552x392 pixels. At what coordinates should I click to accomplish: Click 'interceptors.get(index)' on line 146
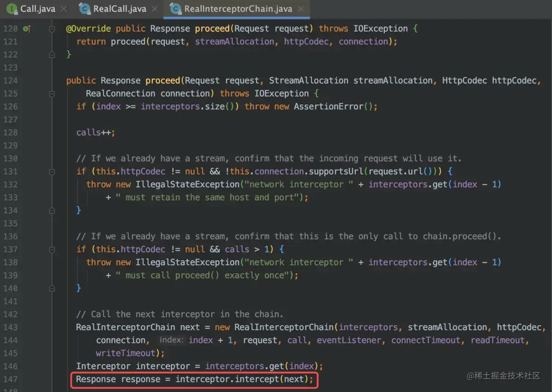coord(262,366)
